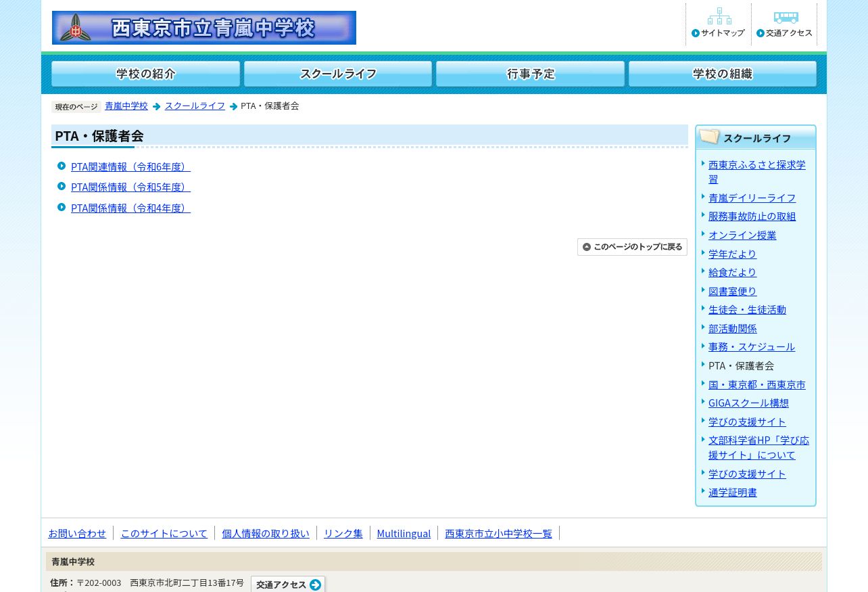The width and height of the screenshot is (868, 592).
Task: Click the sitemap icon (サイトマップ)
Action: point(719,16)
